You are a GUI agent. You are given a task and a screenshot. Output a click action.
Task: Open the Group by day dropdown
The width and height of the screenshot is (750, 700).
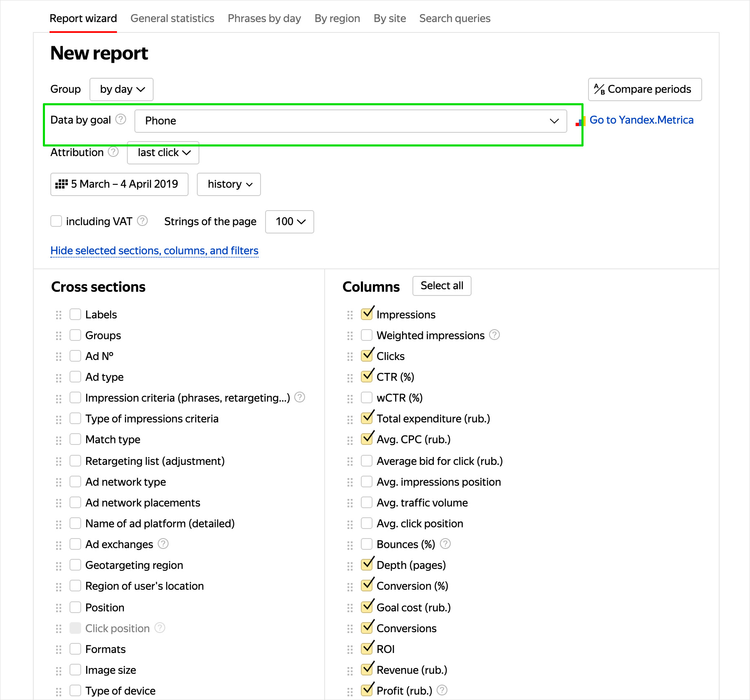click(122, 89)
